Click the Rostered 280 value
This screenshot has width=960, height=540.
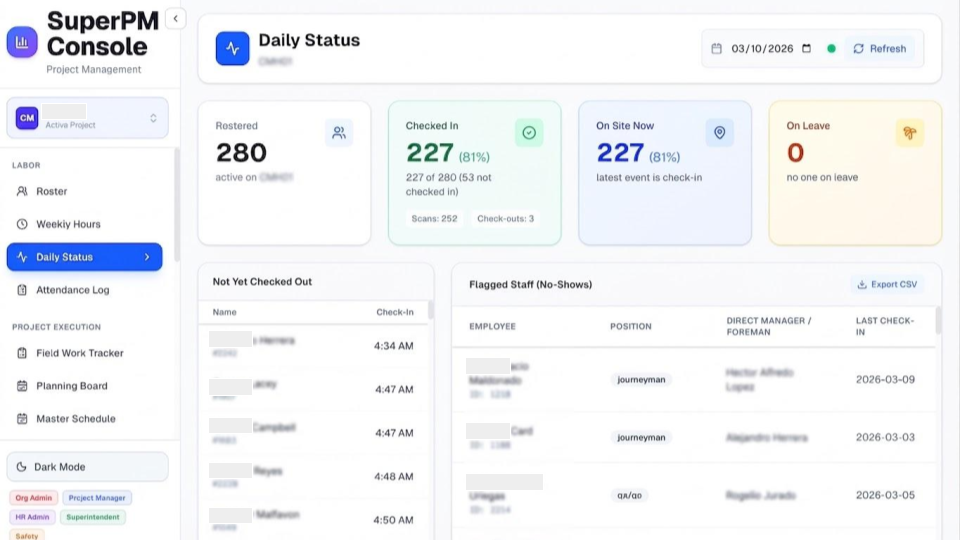point(241,152)
